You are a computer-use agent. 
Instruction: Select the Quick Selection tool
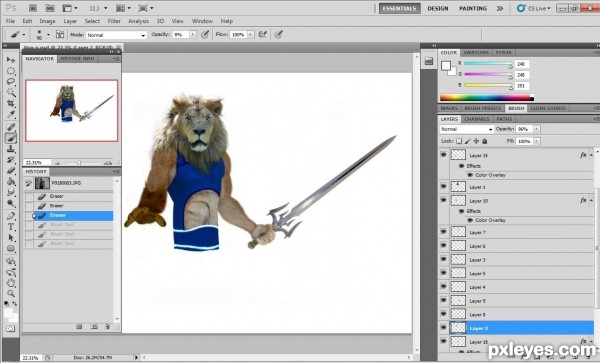click(x=11, y=92)
